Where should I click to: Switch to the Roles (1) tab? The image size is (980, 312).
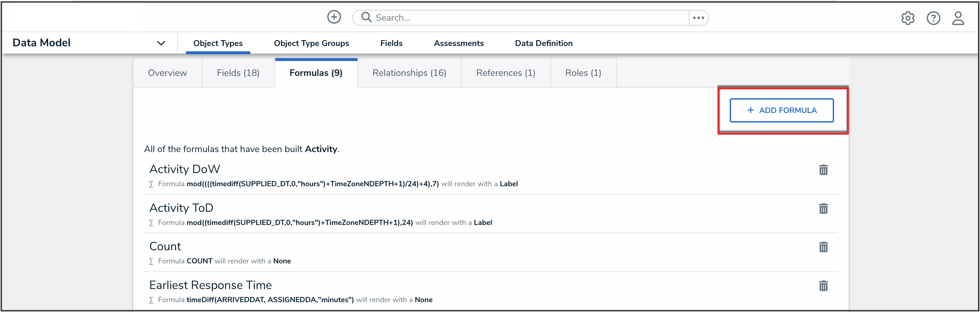583,73
